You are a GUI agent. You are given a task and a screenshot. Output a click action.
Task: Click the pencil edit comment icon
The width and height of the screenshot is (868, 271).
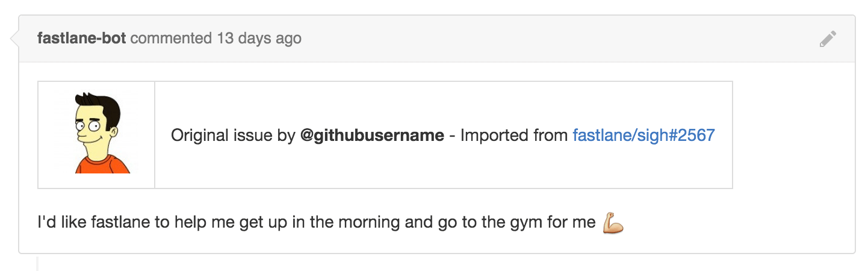(x=828, y=40)
